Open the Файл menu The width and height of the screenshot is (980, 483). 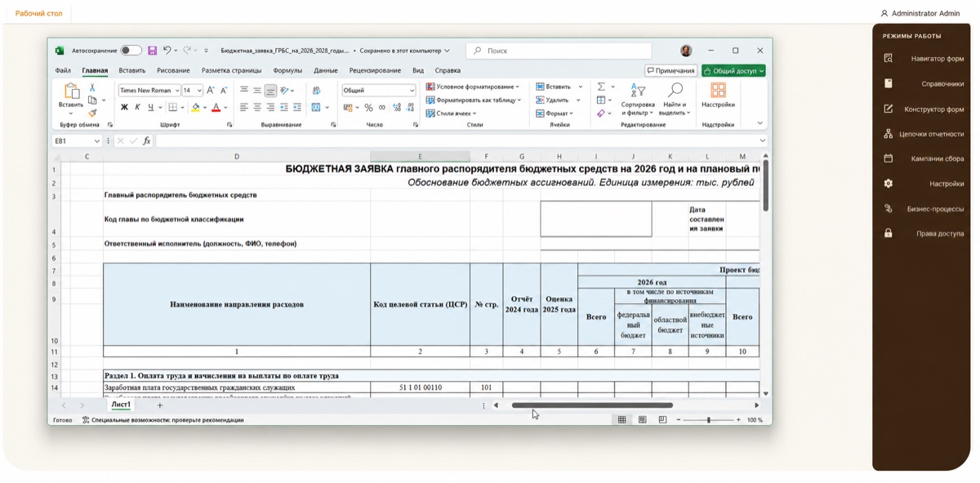point(63,71)
